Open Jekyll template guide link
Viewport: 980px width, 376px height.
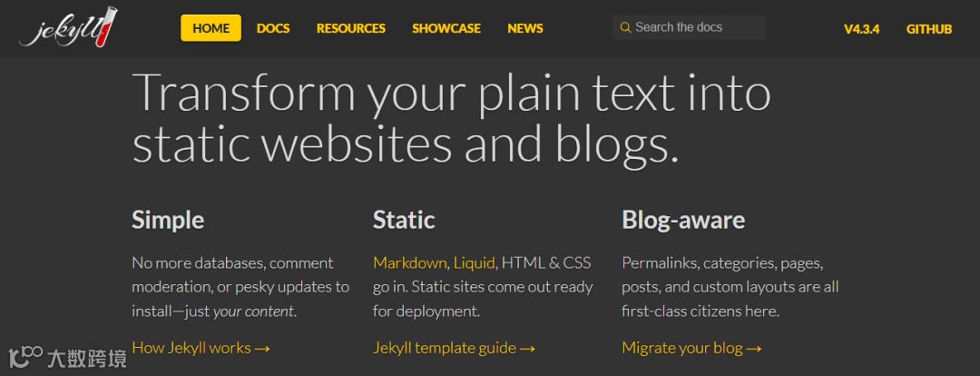pos(455,348)
